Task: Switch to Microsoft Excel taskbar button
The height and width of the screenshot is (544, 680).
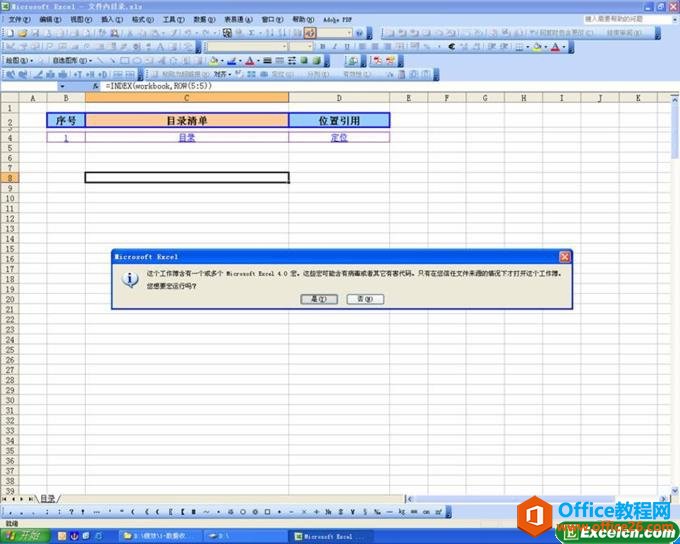Action: (x=332, y=537)
